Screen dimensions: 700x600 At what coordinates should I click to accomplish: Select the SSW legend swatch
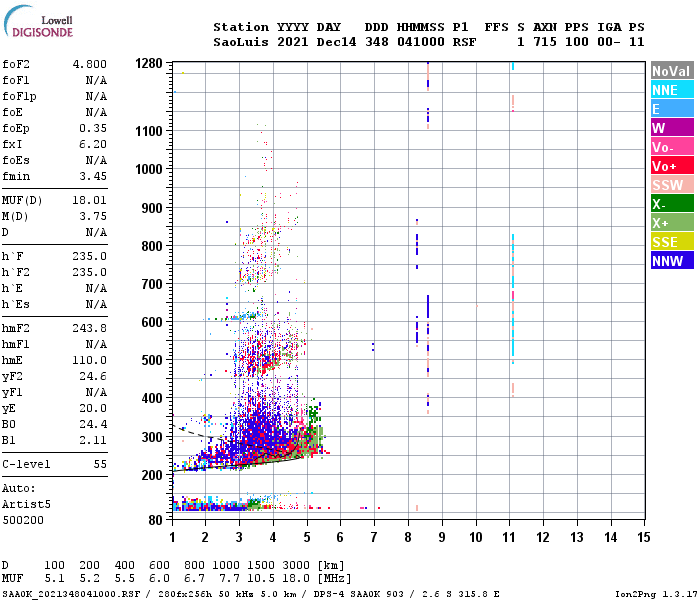[672, 185]
